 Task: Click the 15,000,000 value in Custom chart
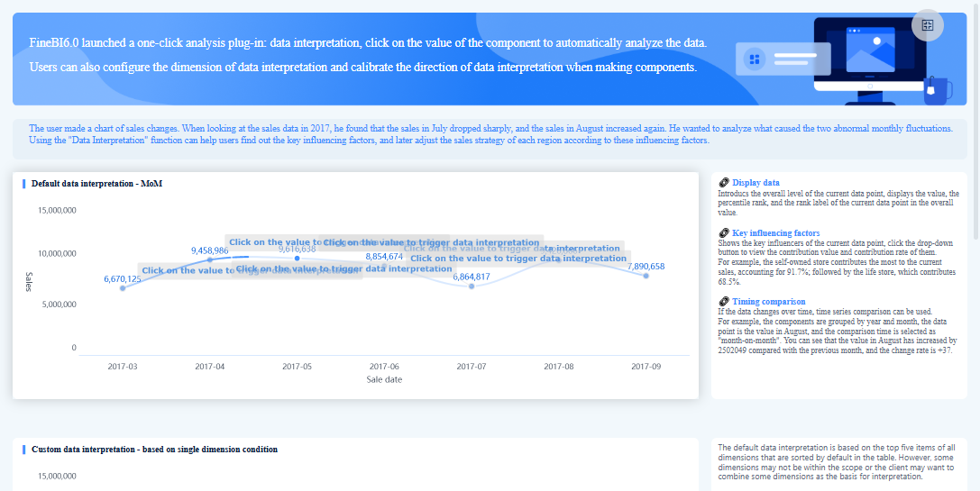(x=58, y=477)
